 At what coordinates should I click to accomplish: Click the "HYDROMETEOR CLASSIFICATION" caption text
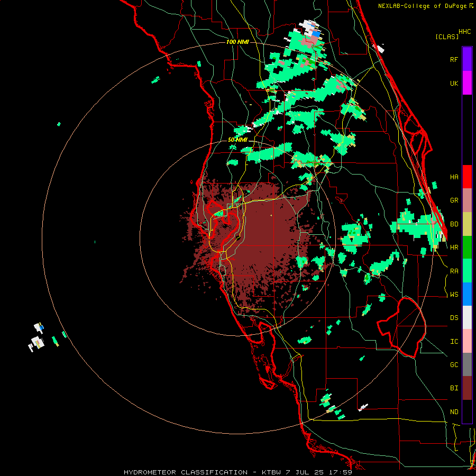[186, 472]
